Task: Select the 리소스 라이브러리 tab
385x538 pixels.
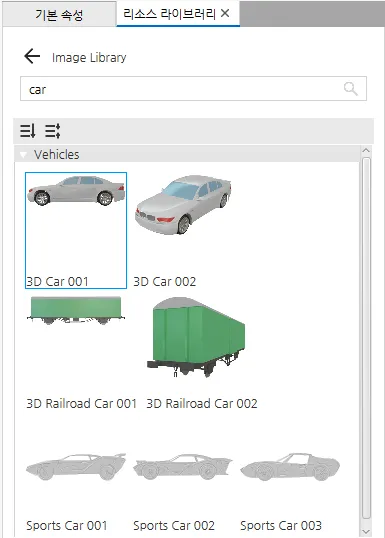Action: tap(169, 14)
